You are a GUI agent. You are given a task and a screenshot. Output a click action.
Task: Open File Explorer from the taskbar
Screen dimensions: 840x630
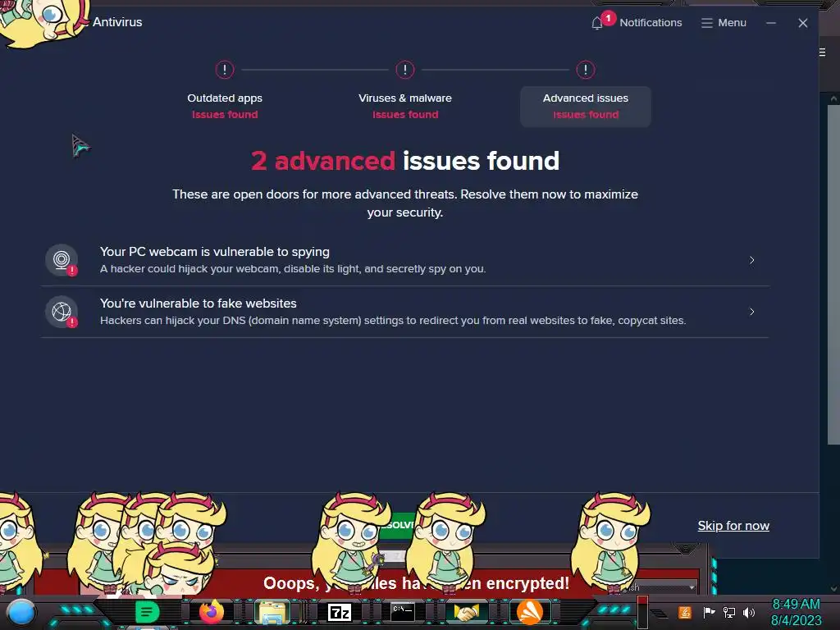pyautogui.click(x=273, y=612)
